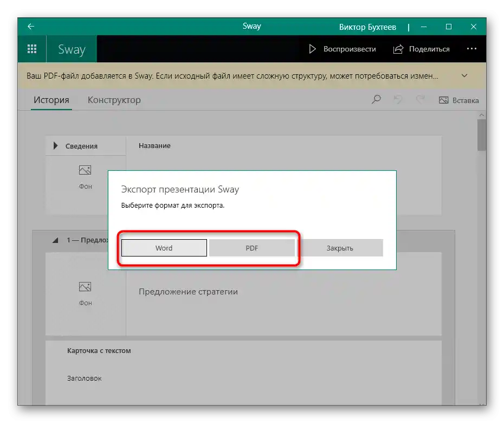Click the Заголовок text in text card
The width and height of the screenshot is (504, 423).
(x=84, y=379)
